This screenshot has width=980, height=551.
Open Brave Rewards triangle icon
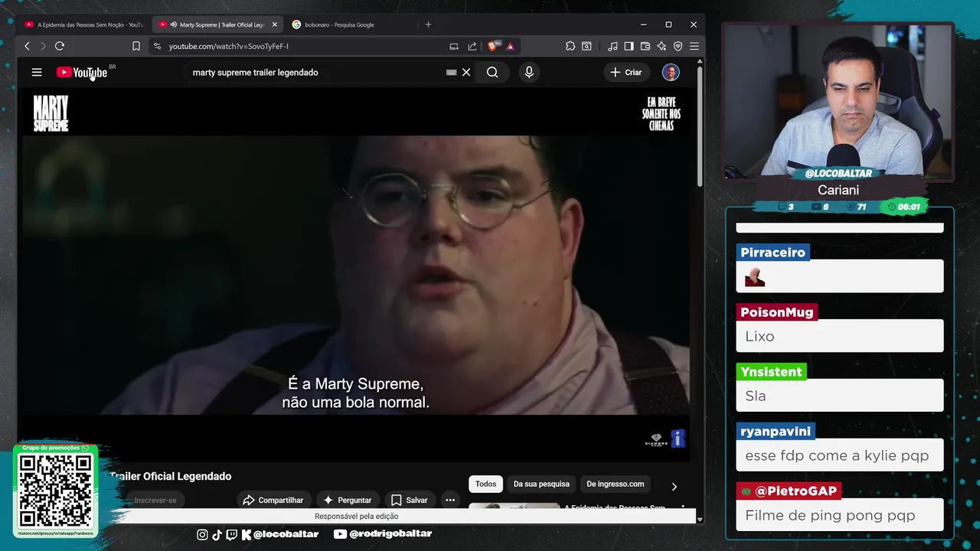coord(510,46)
